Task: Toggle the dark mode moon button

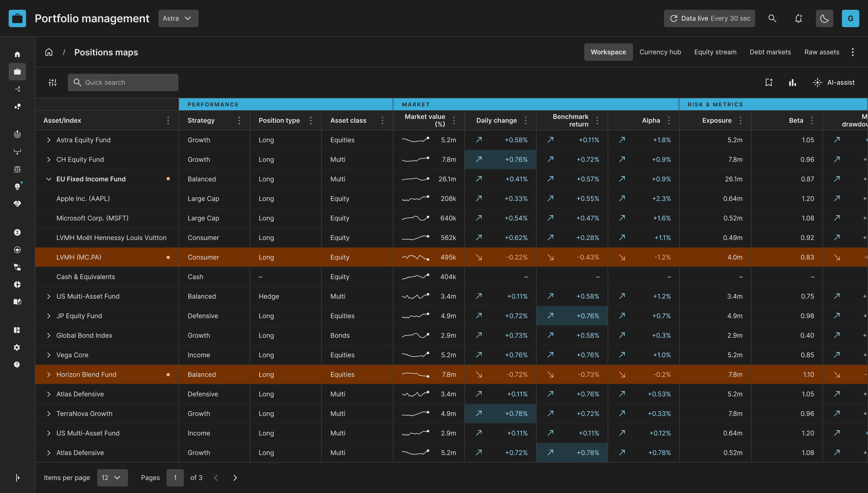Action: pos(824,18)
